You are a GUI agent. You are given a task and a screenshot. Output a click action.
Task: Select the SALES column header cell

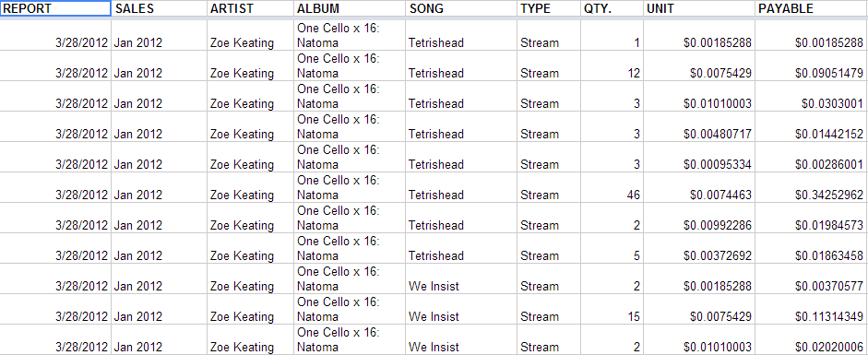[x=160, y=8]
